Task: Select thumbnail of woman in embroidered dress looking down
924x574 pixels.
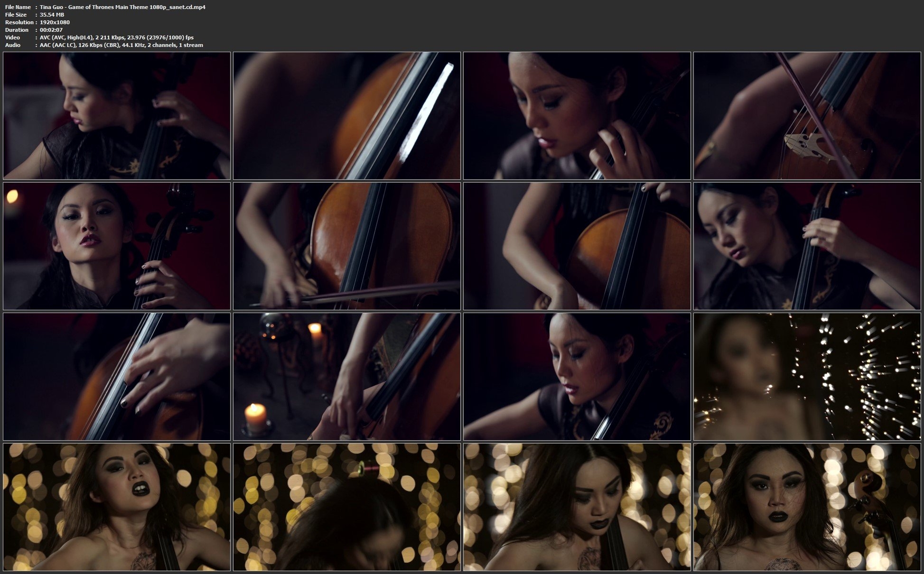Action: coord(577,377)
